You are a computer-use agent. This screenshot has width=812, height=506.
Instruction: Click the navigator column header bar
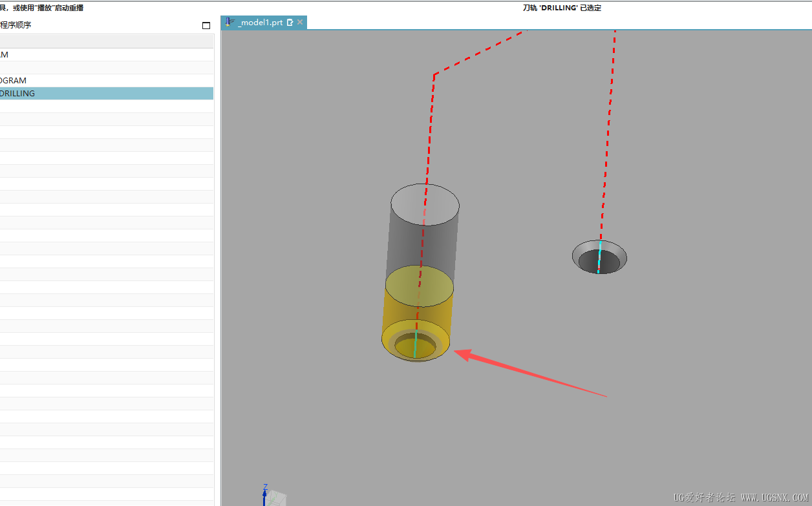click(107, 41)
